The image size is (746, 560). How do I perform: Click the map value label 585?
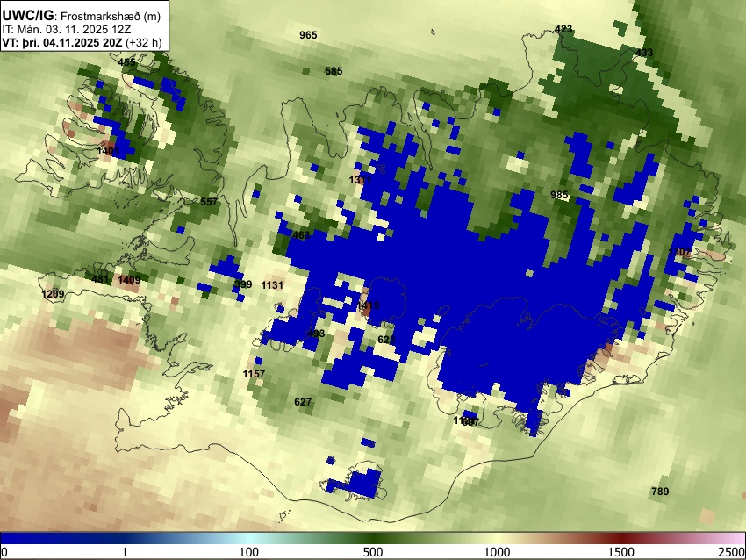tap(334, 71)
